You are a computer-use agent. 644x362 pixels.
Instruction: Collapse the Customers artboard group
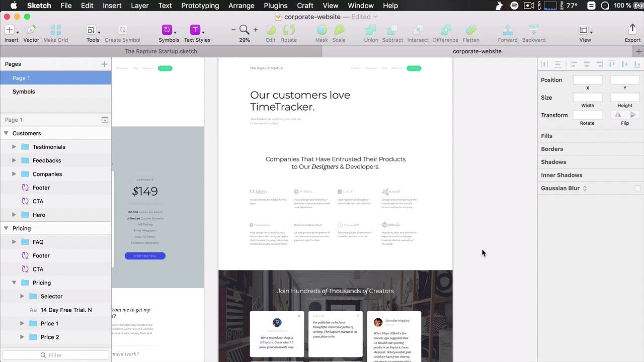pyautogui.click(x=6, y=133)
